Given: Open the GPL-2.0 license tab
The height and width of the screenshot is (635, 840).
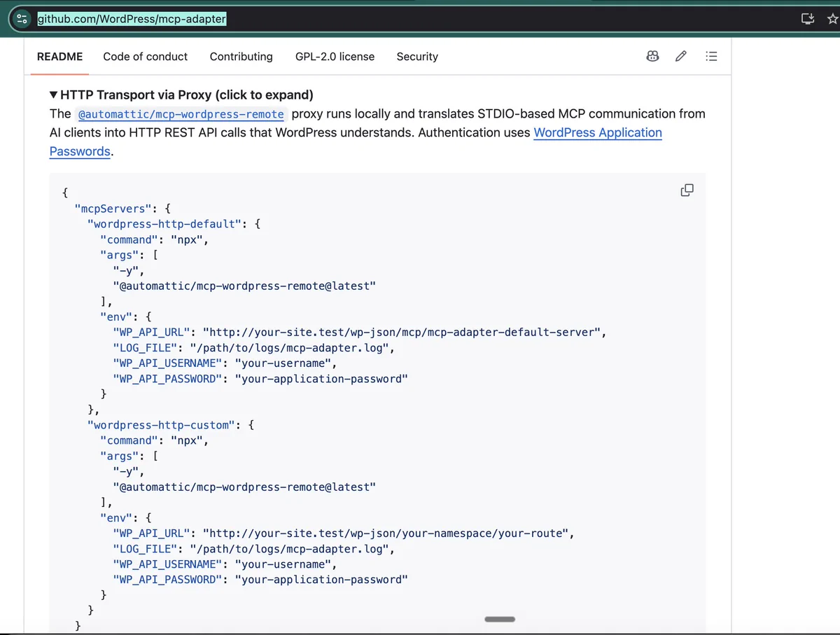Looking at the screenshot, I should pyautogui.click(x=335, y=57).
